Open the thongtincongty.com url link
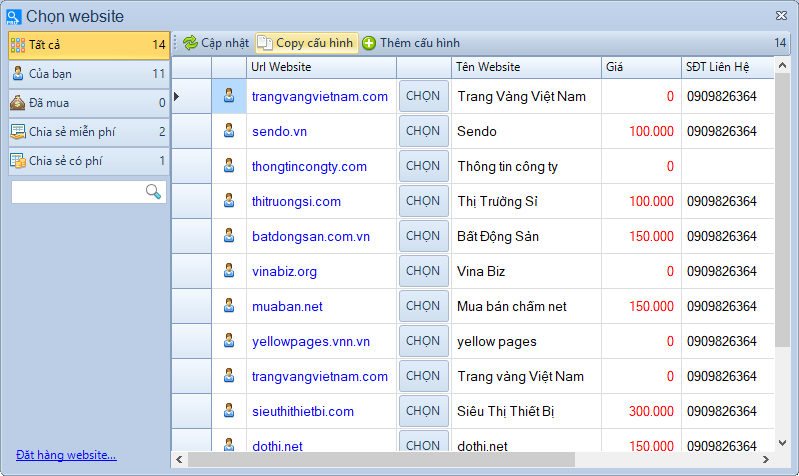This screenshot has height=476, width=799. 309,167
